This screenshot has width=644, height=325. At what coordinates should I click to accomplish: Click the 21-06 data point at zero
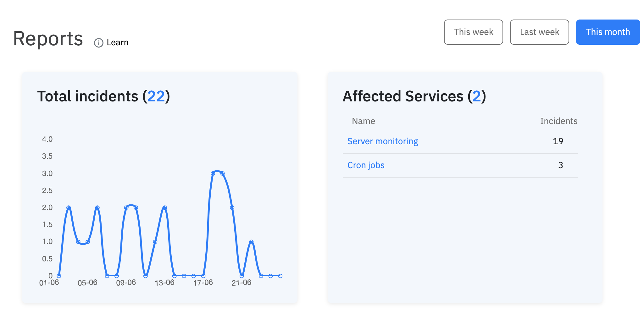coord(241,276)
